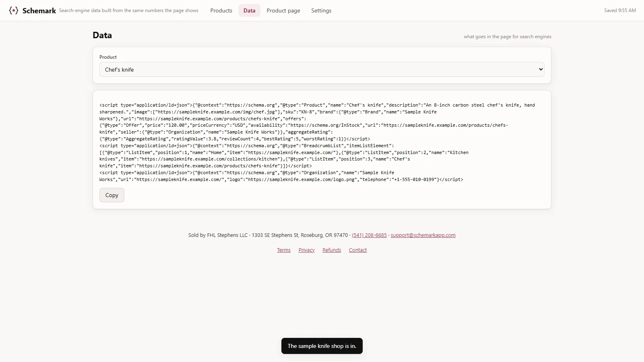Image resolution: width=644 pixels, height=362 pixels.
Task: Click the 'Sold by FHL Stephens LLC' address text
Action: point(268,235)
